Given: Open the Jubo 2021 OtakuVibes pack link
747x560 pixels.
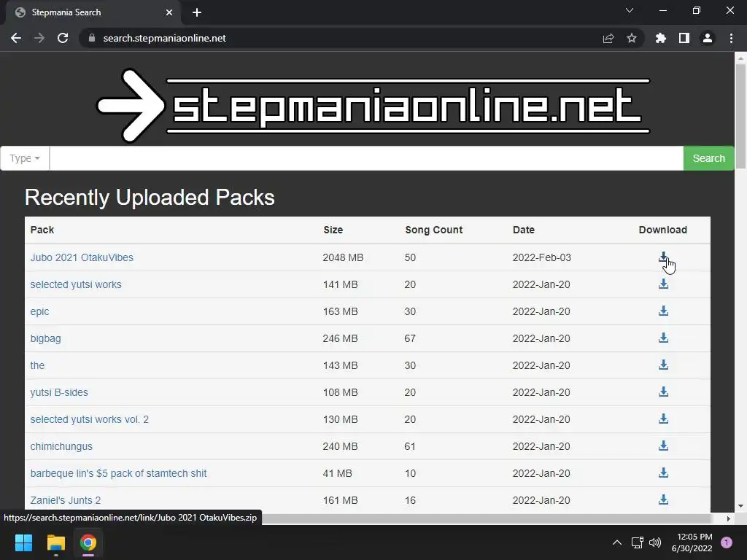Looking at the screenshot, I should (x=82, y=257).
